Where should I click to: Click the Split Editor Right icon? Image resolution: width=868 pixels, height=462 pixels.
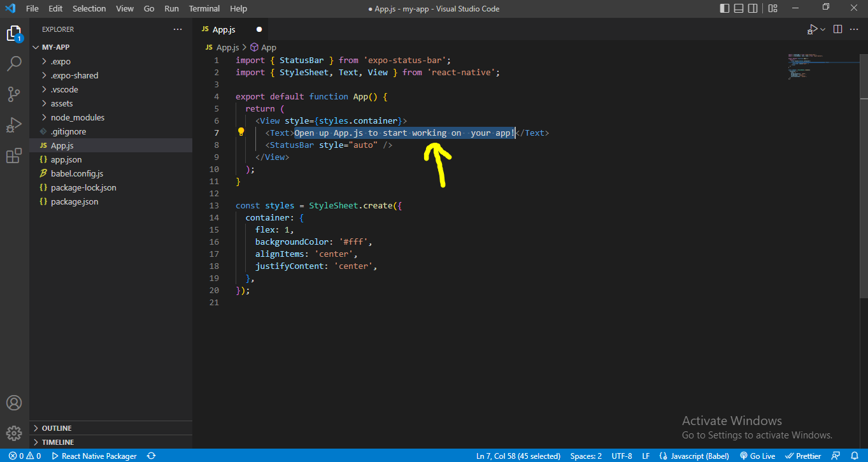pos(837,29)
